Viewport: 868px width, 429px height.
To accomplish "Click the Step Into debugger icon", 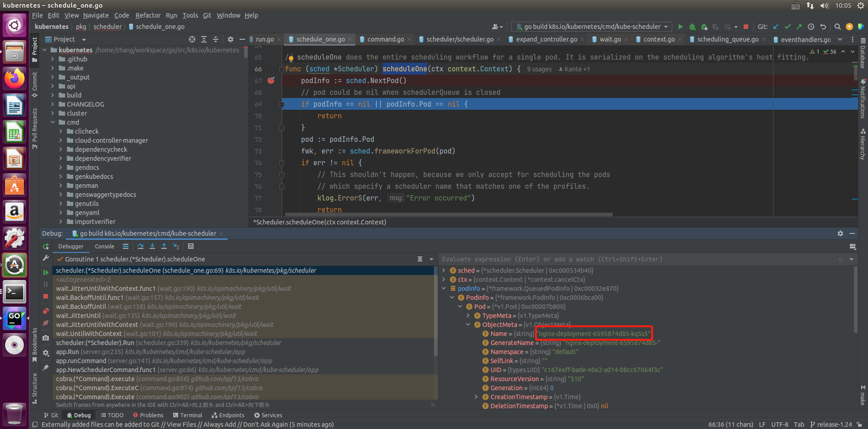I will (152, 246).
